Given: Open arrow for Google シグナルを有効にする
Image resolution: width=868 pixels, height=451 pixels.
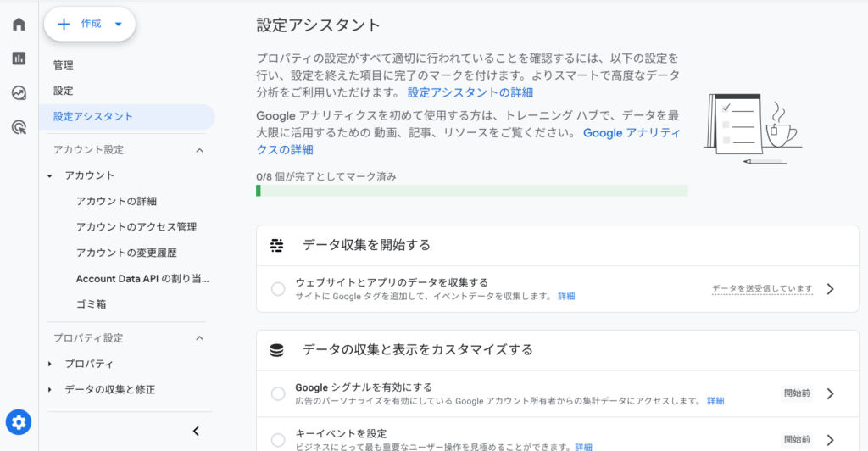Looking at the screenshot, I should 831,393.
